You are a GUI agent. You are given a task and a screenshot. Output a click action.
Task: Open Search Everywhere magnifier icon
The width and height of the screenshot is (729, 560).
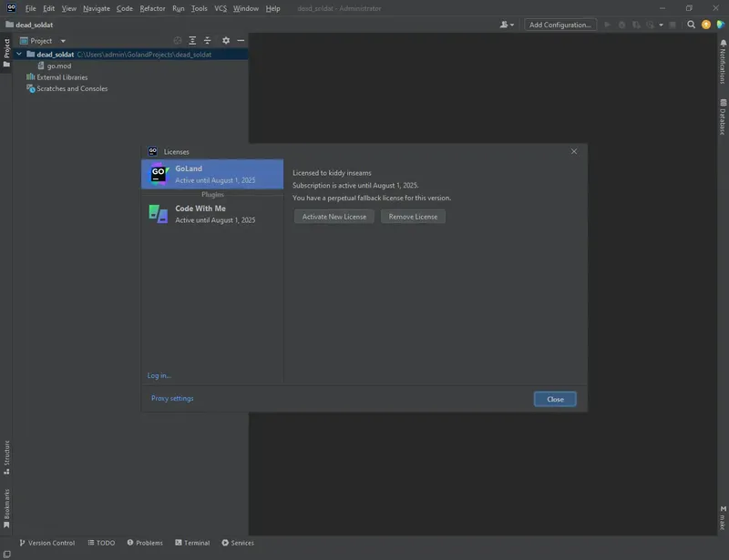[x=692, y=25]
